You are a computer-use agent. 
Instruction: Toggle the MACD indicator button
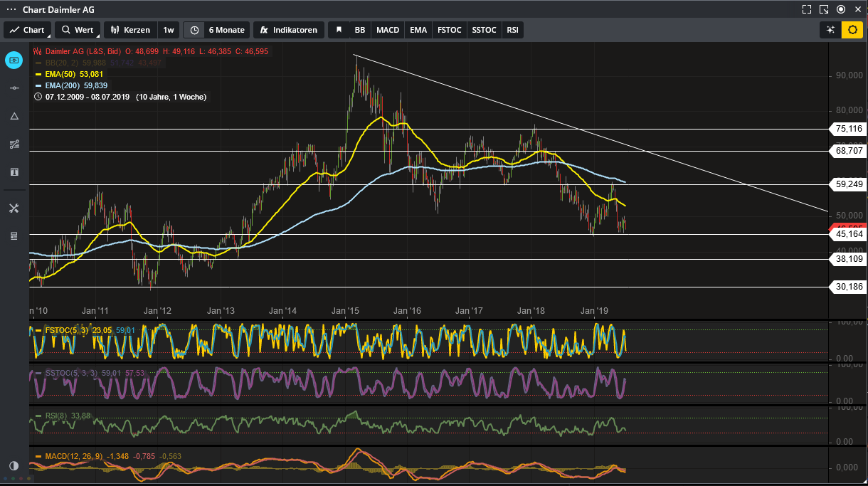(388, 30)
